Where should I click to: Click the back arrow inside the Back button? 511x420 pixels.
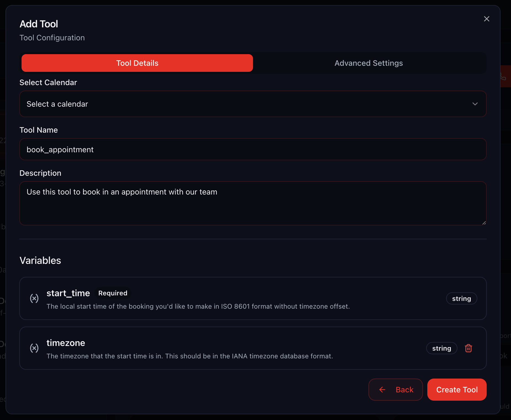coord(383,390)
